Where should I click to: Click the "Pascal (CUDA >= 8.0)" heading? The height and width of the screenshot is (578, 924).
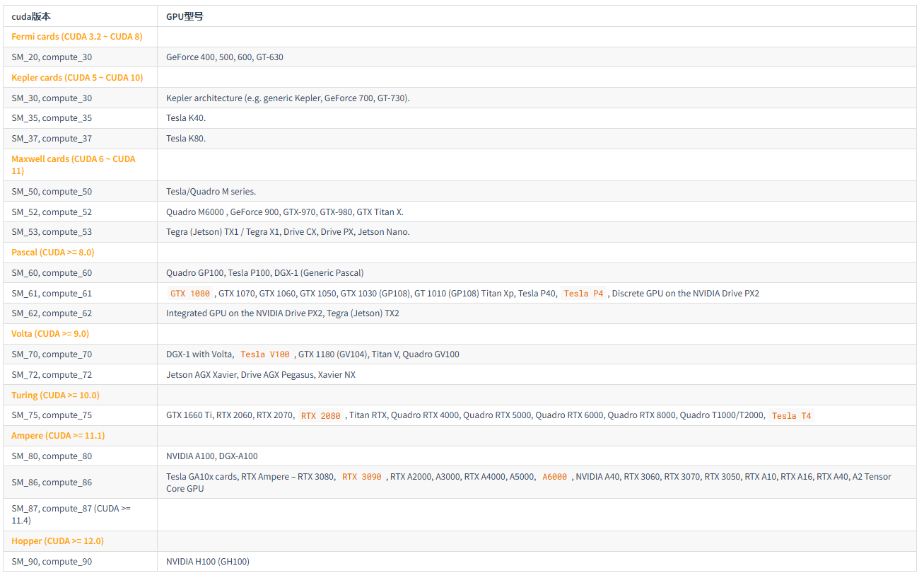tap(53, 253)
